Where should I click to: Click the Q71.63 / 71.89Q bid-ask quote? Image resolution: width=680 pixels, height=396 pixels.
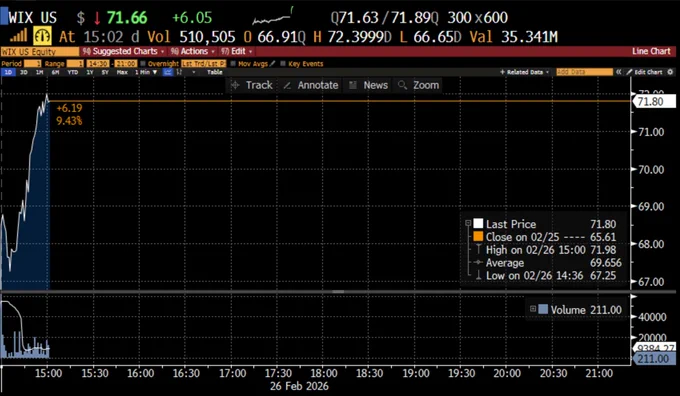click(x=384, y=17)
